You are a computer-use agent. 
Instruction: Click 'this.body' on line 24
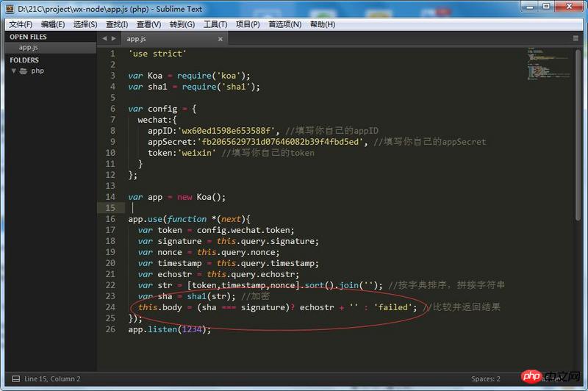159,307
